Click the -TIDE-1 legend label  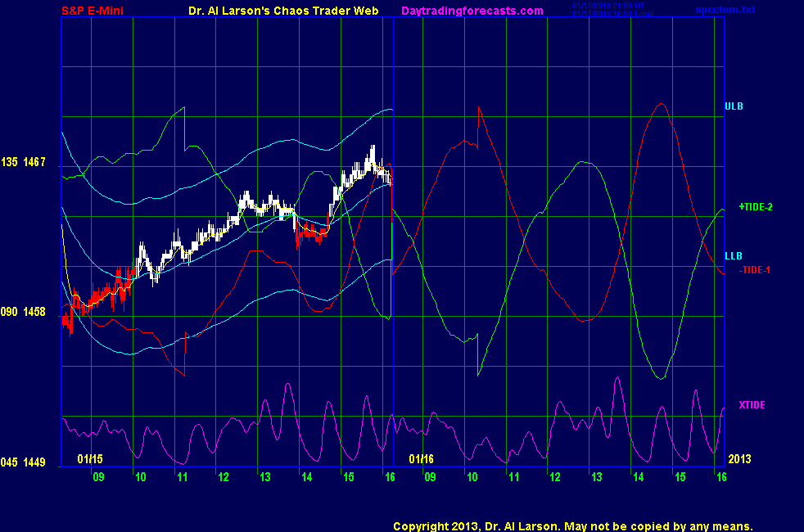click(x=755, y=270)
